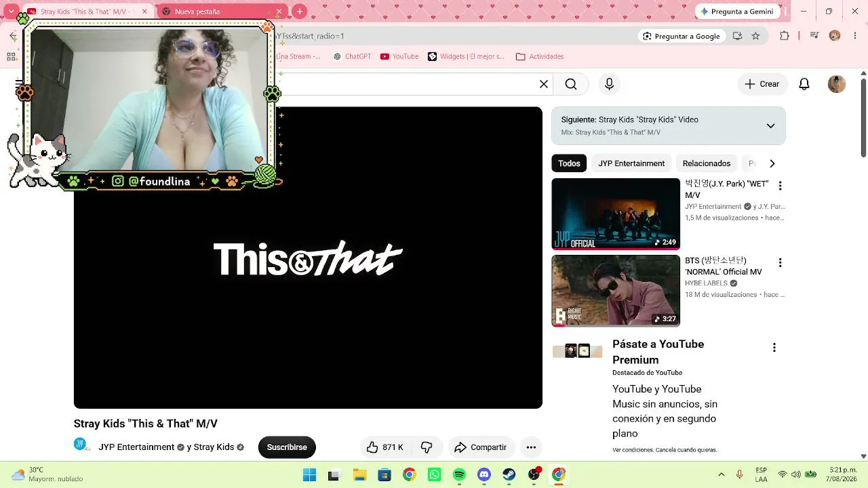Open the ChatGPT bookmark
The height and width of the screenshot is (488, 868).
(x=352, y=57)
